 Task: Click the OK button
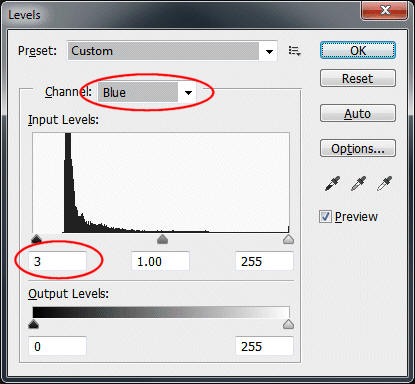pos(358,50)
